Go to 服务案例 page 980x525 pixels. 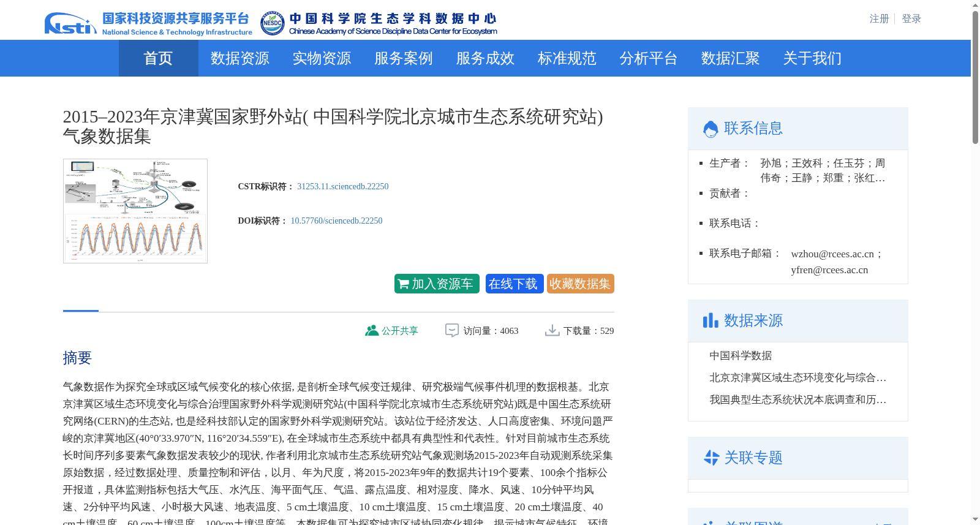tap(403, 58)
